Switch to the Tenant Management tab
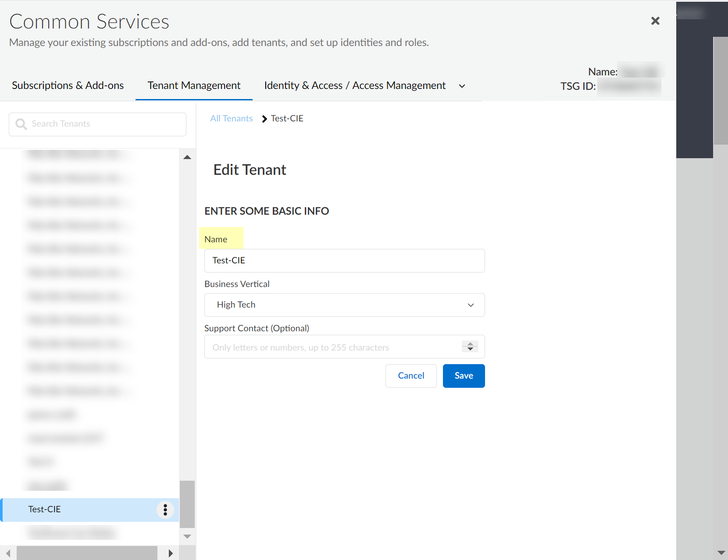Screen dimensions: 728x560 click(x=194, y=85)
